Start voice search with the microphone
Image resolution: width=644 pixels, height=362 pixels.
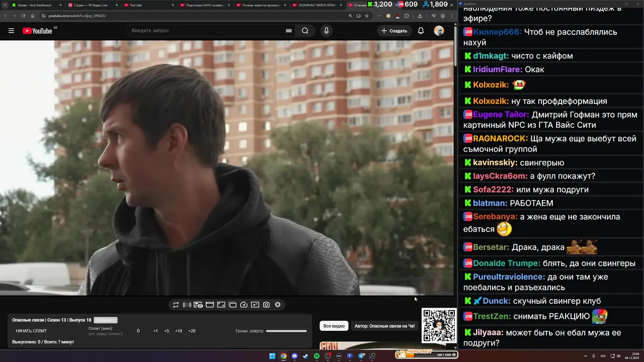tap(327, 31)
